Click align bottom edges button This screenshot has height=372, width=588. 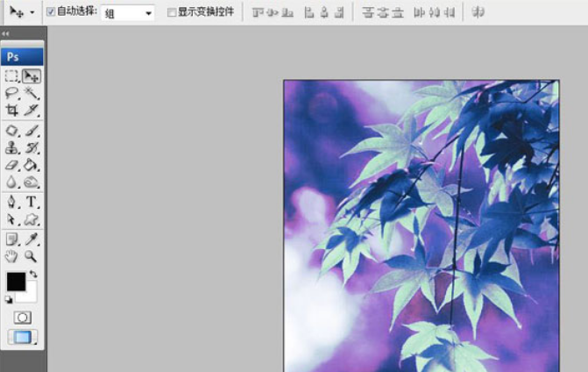(287, 13)
